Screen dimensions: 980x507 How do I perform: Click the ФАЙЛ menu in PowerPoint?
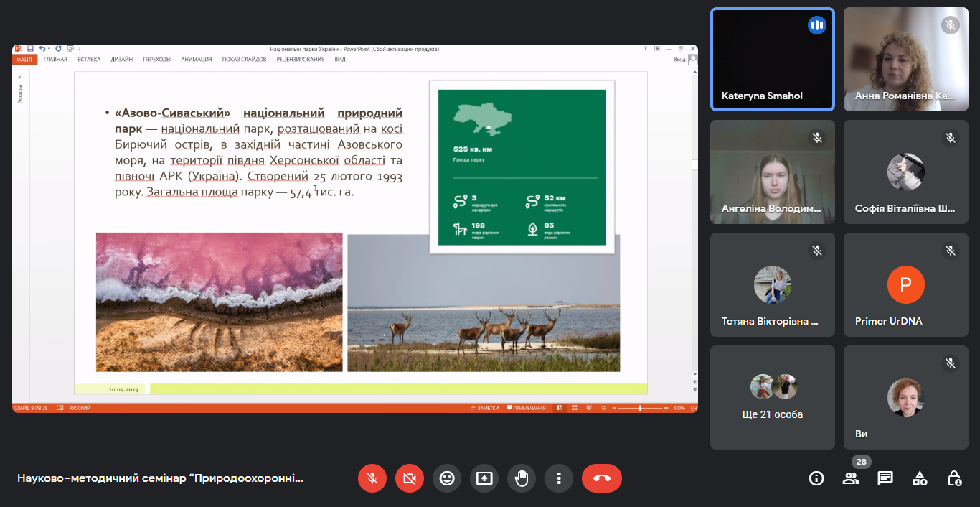[x=24, y=60]
